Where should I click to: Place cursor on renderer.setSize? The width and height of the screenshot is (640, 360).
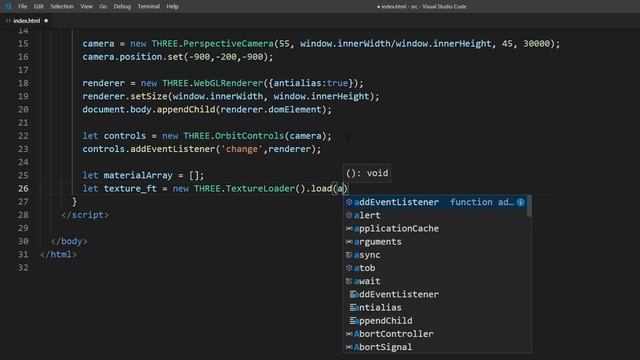(125, 96)
